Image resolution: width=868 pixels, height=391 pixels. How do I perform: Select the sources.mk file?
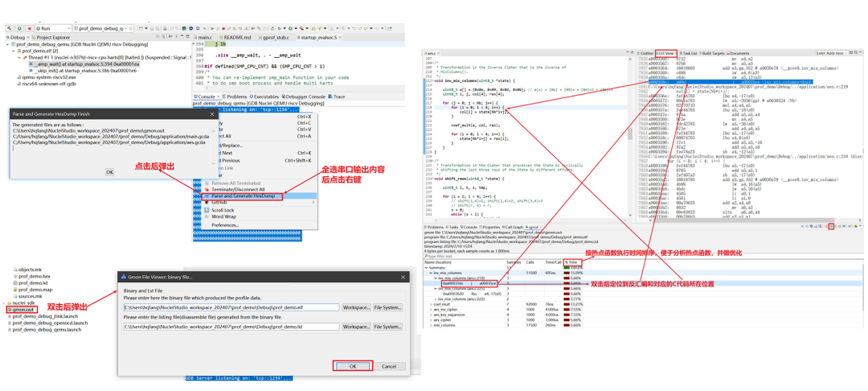29,296
